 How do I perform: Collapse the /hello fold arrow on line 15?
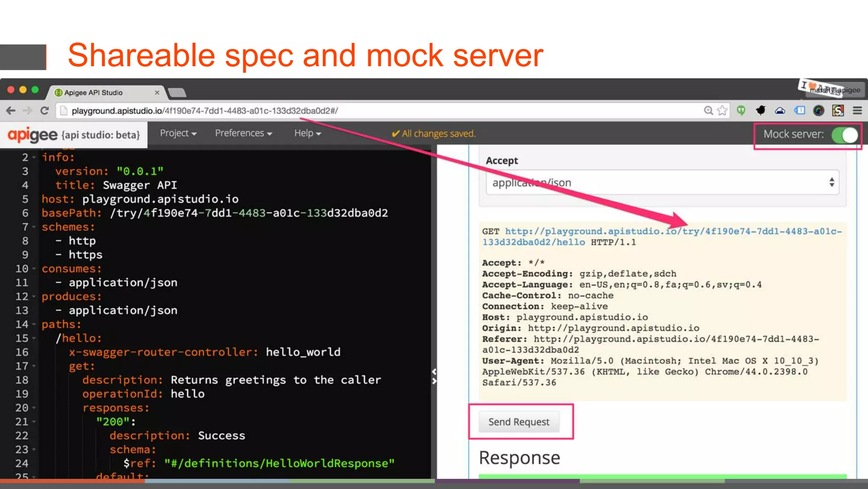pos(34,338)
